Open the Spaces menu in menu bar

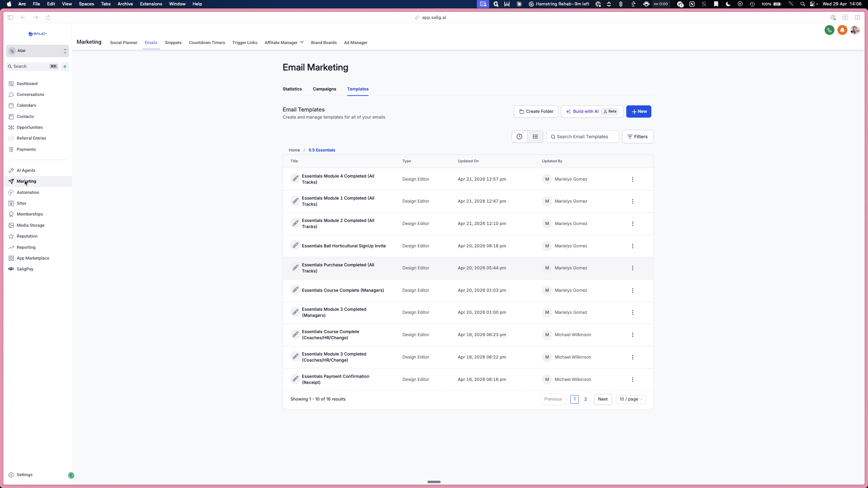pos(86,4)
